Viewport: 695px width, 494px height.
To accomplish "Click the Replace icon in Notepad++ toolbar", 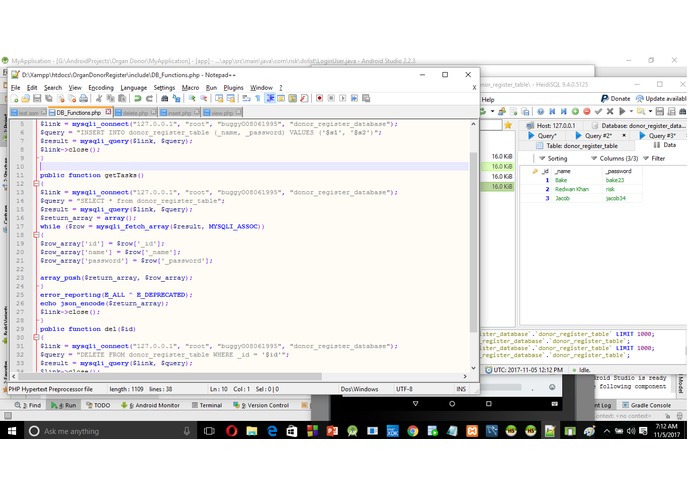I will 176,98.
